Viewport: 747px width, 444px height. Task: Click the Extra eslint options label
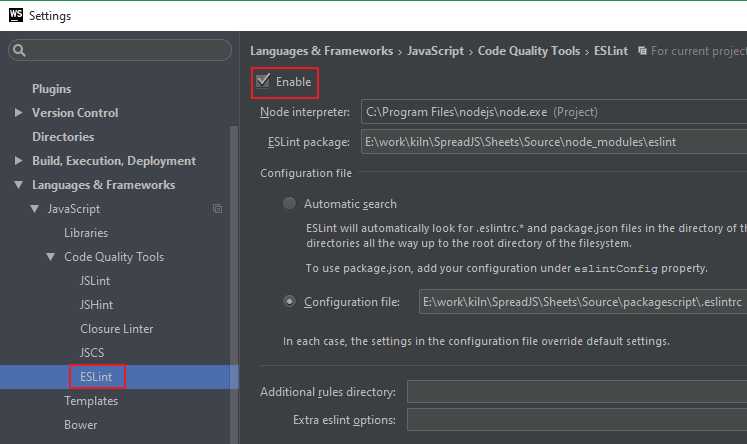tap(344, 420)
